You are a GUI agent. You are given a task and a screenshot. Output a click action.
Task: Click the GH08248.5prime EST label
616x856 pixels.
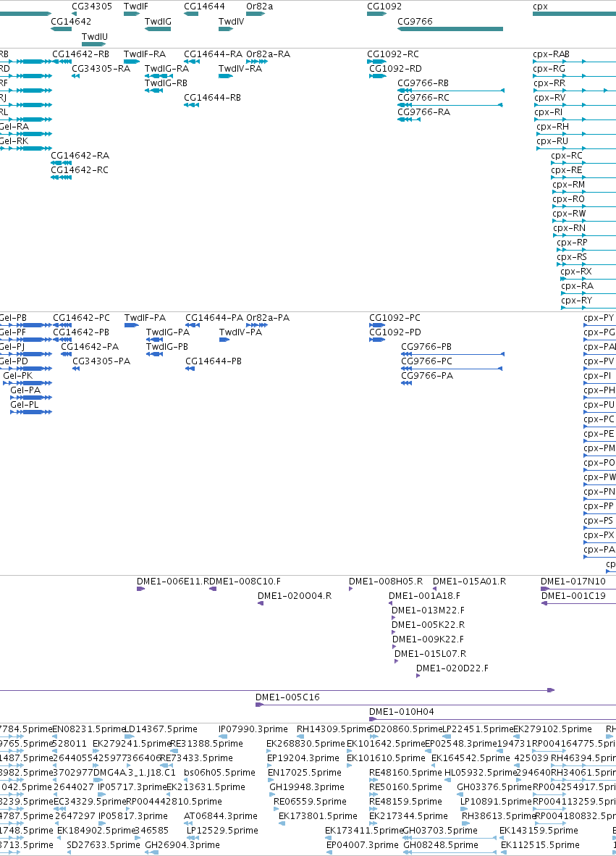click(441, 845)
